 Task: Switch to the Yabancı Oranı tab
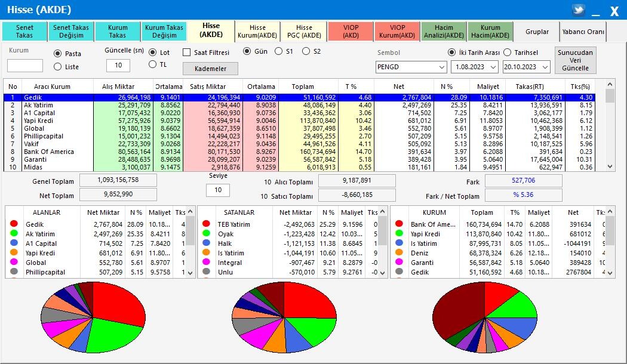point(583,32)
